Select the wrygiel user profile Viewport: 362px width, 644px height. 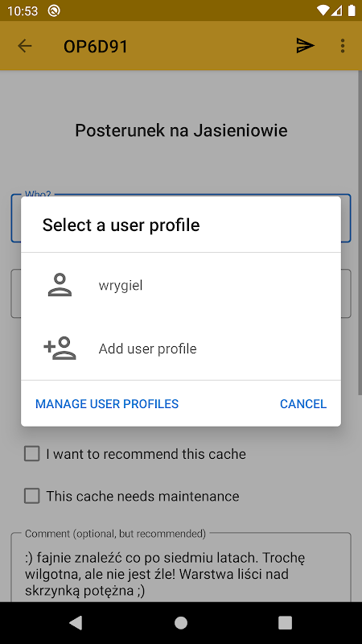pyautogui.click(x=181, y=285)
